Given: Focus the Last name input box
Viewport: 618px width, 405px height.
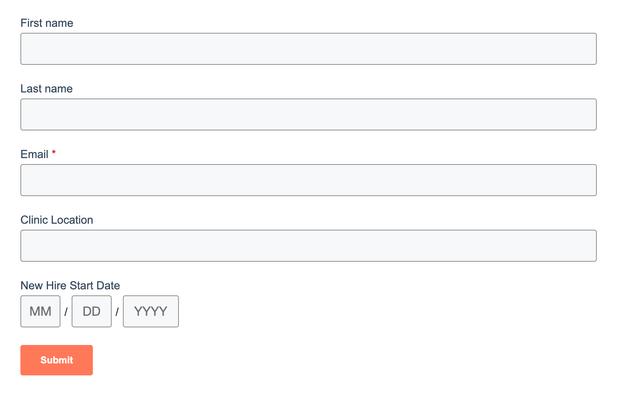Looking at the screenshot, I should 308,114.
